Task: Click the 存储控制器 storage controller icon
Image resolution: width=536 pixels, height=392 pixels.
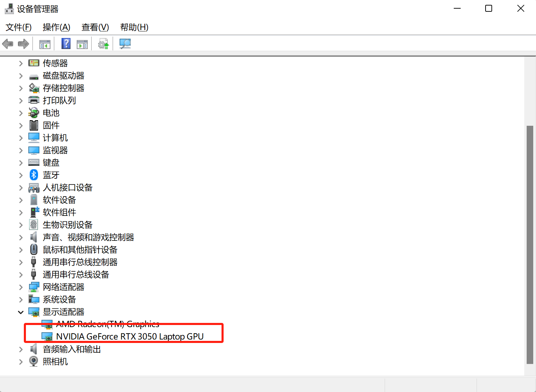Action: pos(34,88)
